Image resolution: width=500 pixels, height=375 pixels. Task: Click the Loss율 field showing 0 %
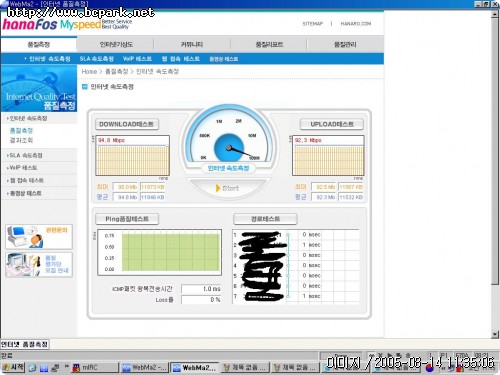[x=201, y=300]
